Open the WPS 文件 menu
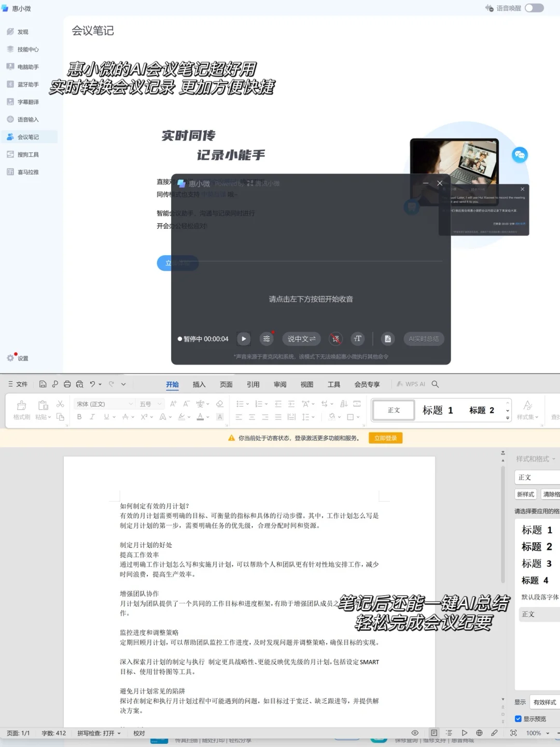 pos(18,384)
